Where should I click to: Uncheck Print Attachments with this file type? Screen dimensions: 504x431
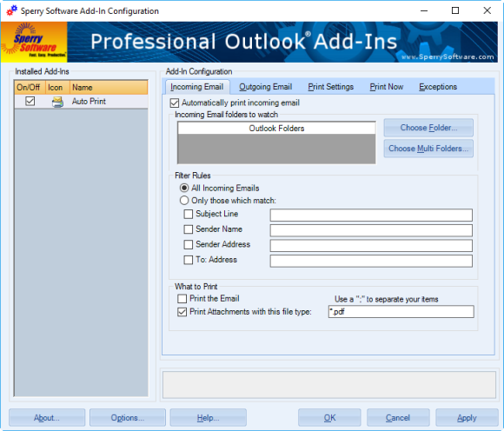[182, 312]
